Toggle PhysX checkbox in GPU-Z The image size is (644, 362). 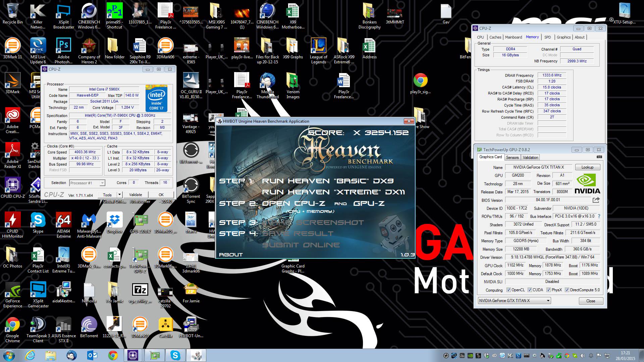(548, 290)
